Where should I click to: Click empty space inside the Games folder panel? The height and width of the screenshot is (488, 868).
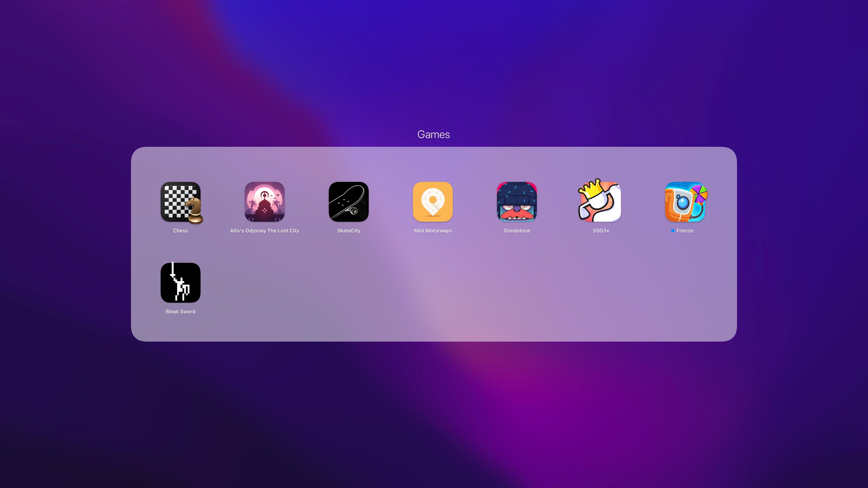472,290
